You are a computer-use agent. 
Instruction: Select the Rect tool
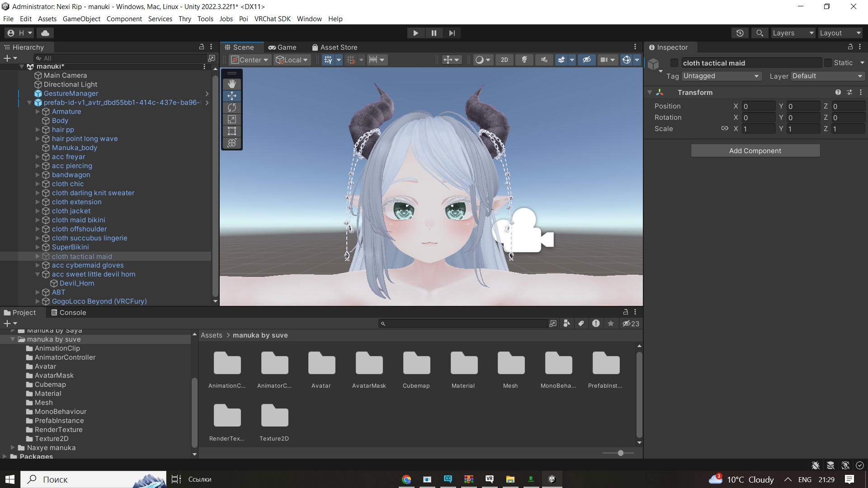(232, 131)
